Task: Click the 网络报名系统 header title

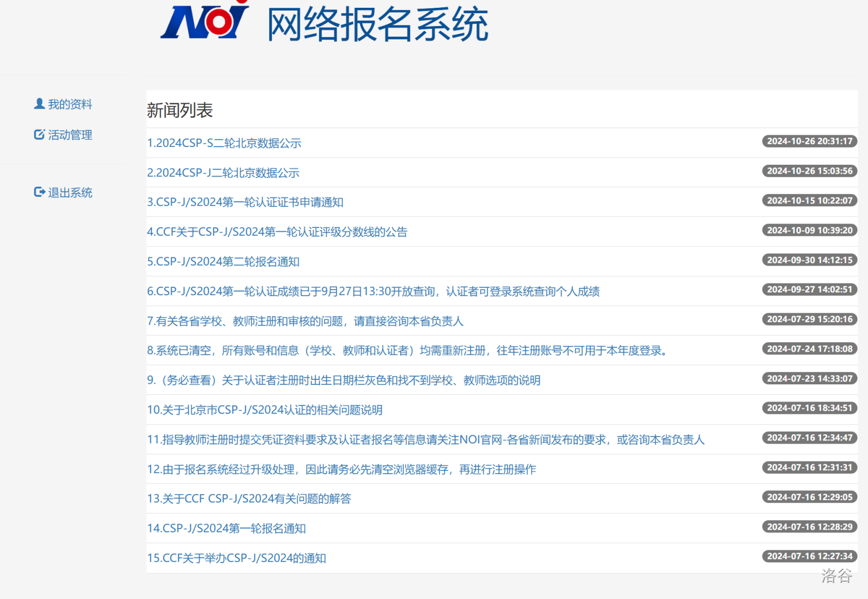Action: tap(377, 24)
